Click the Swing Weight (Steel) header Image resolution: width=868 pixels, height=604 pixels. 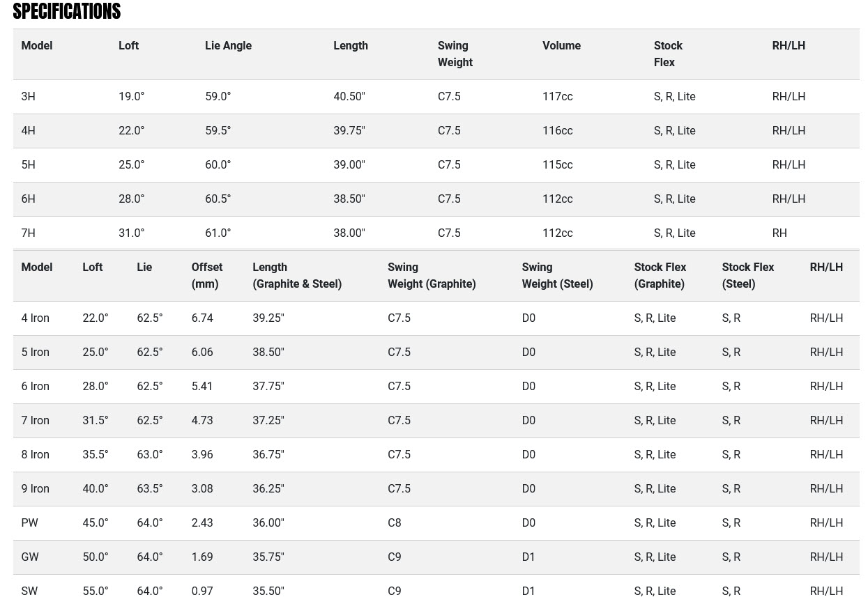click(557, 275)
